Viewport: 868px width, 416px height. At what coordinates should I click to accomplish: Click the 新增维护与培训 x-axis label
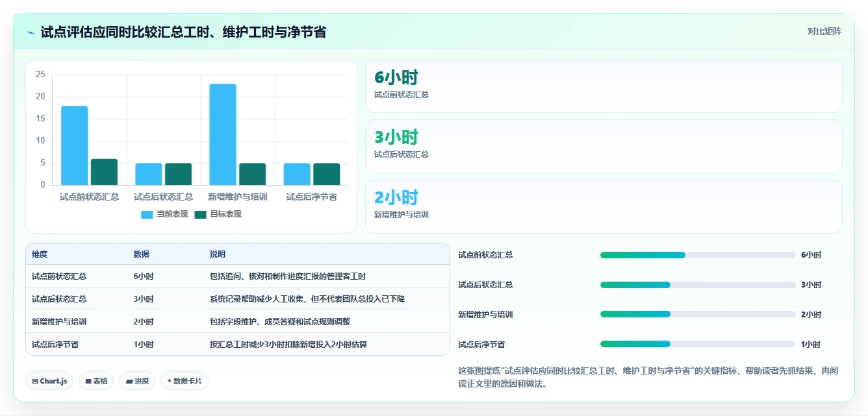(238, 197)
